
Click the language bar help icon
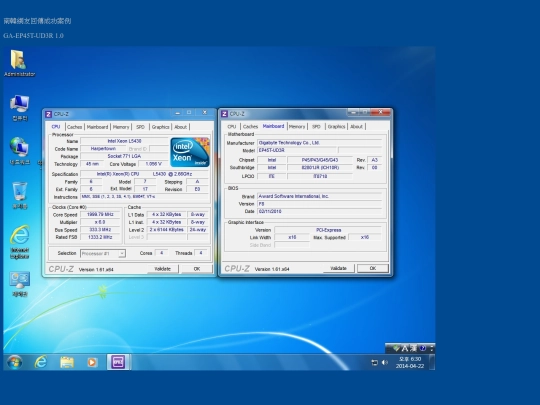[x=423, y=348]
